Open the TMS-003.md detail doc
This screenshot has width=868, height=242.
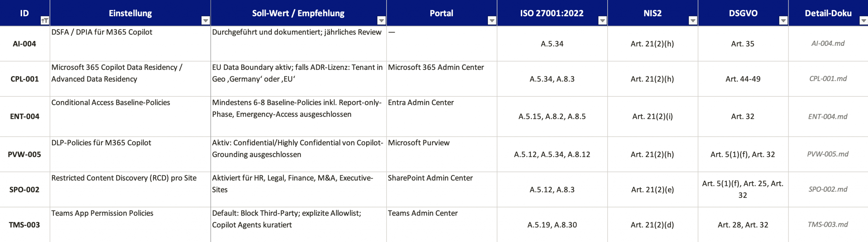click(828, 225)
